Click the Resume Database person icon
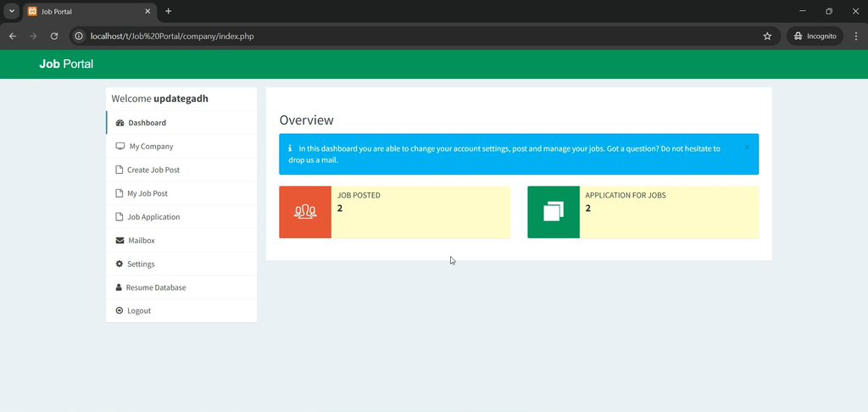This screenshot has width=868, height=412. (x=119, y=287)
